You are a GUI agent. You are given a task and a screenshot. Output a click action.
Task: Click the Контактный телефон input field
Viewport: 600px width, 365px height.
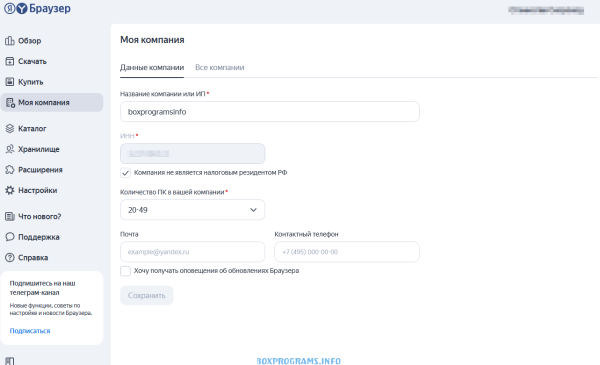coord(347,252)
